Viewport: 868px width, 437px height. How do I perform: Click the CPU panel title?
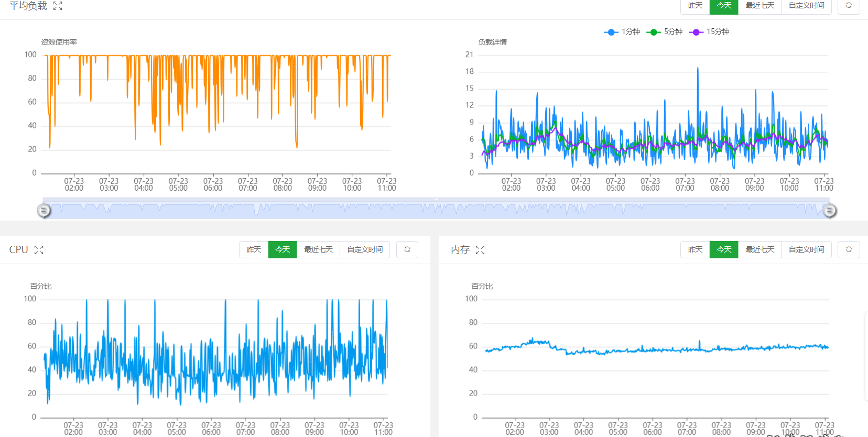pyautogui.click(x=18, y=250)
